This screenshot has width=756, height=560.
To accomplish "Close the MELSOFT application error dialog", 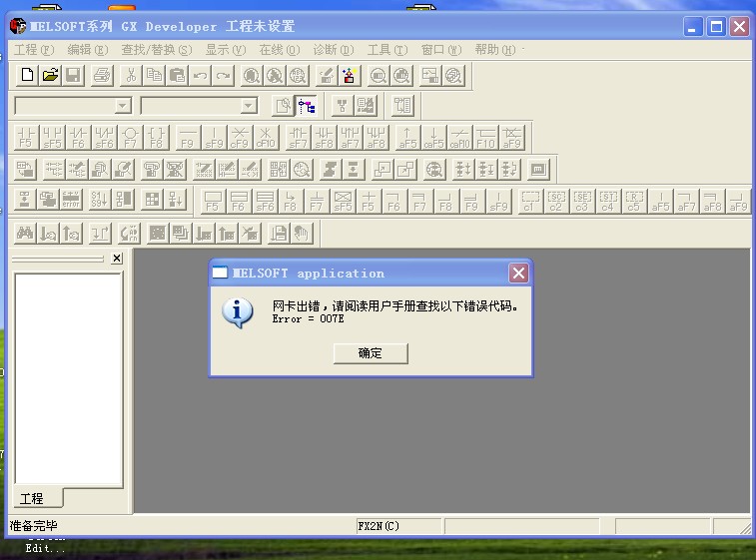I will (x=518, y=274).
